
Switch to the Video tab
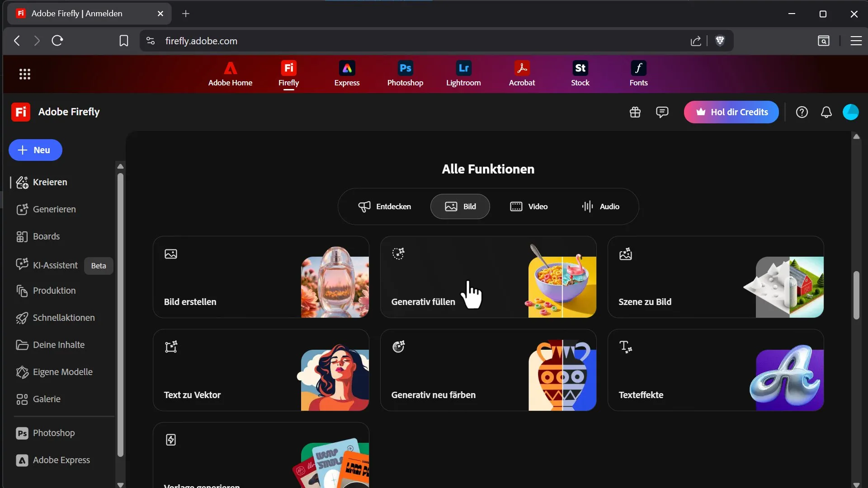pos(528,206)
